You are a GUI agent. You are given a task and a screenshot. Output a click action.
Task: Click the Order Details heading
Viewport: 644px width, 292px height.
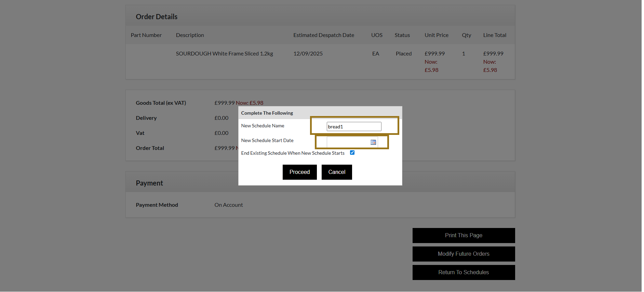(157, 16)
